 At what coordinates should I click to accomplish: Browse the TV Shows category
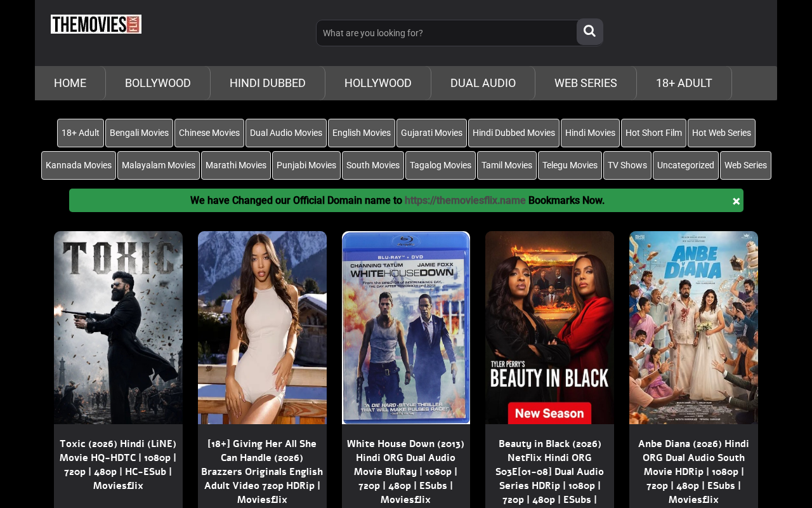(x=627, y=165)
